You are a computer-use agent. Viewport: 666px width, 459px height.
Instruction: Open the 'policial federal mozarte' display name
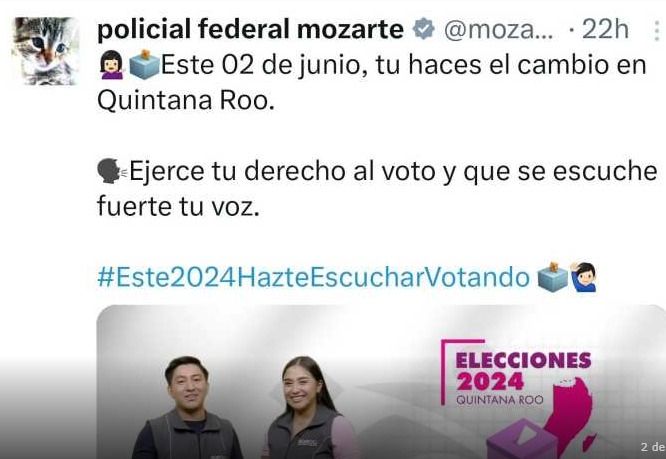coord(251,30)
